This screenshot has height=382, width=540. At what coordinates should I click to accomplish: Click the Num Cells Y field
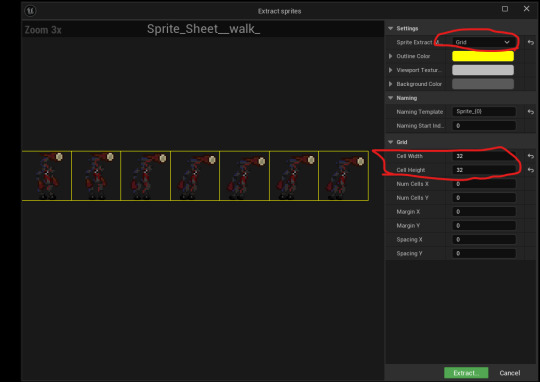coord(484,198)
